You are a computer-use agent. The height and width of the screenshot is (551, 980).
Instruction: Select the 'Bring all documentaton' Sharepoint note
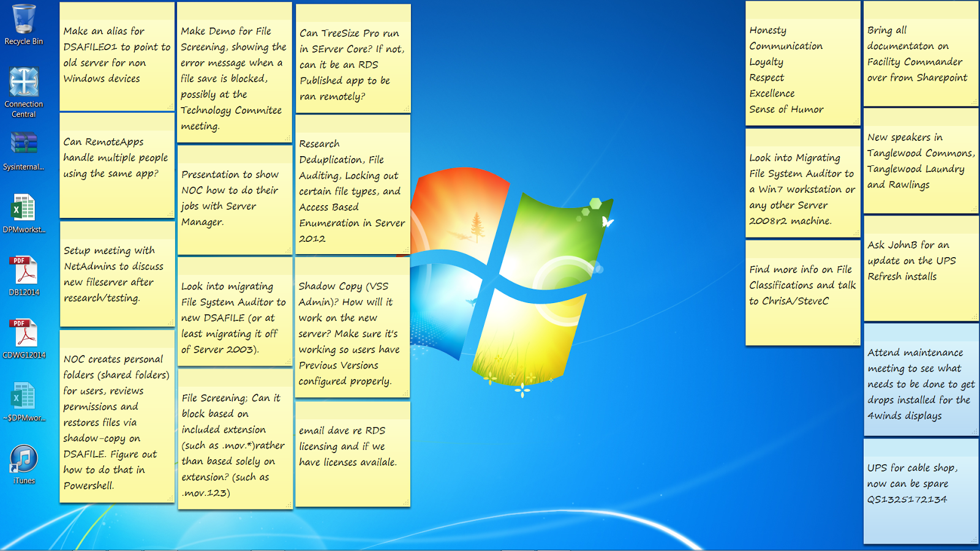(921, 54)
